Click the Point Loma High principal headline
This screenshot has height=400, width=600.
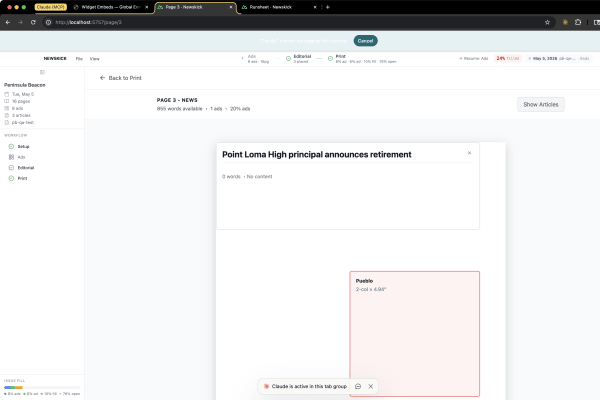coord(316,155)
